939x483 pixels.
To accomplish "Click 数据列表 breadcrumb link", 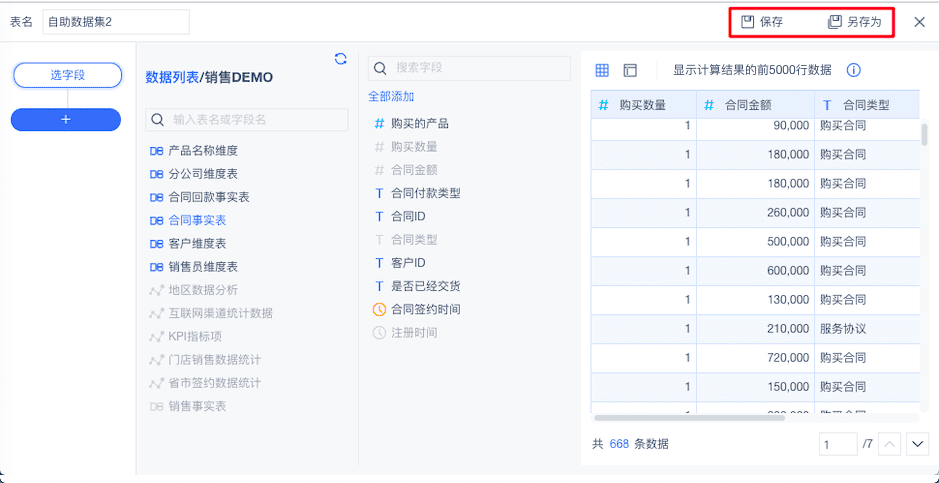I will point(171,77).
